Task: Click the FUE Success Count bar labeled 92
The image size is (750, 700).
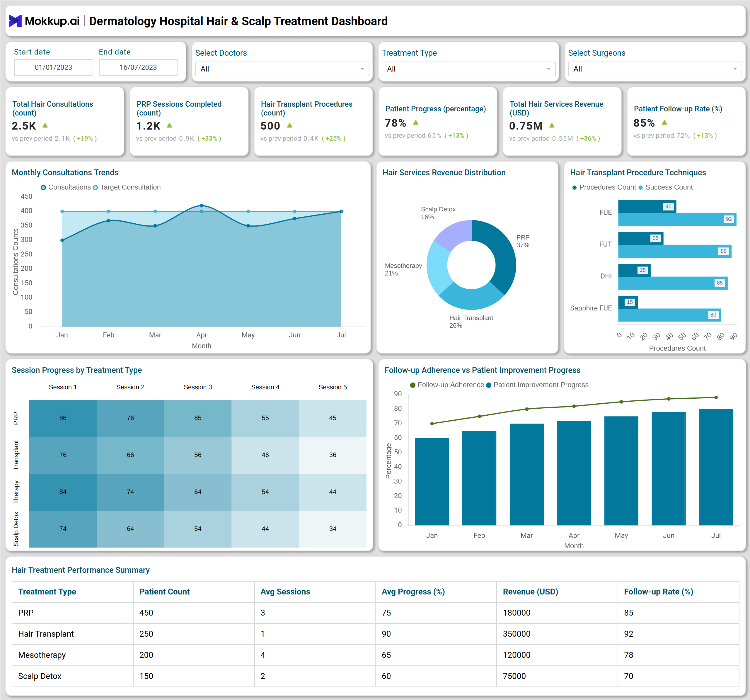Action: tap(677, 219)
